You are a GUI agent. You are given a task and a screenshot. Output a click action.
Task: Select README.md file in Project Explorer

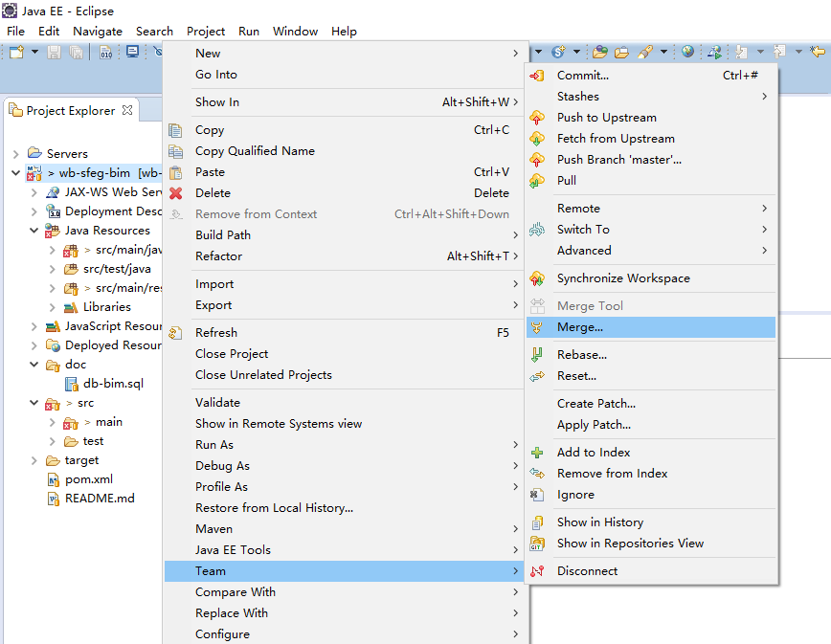[100, 499]
